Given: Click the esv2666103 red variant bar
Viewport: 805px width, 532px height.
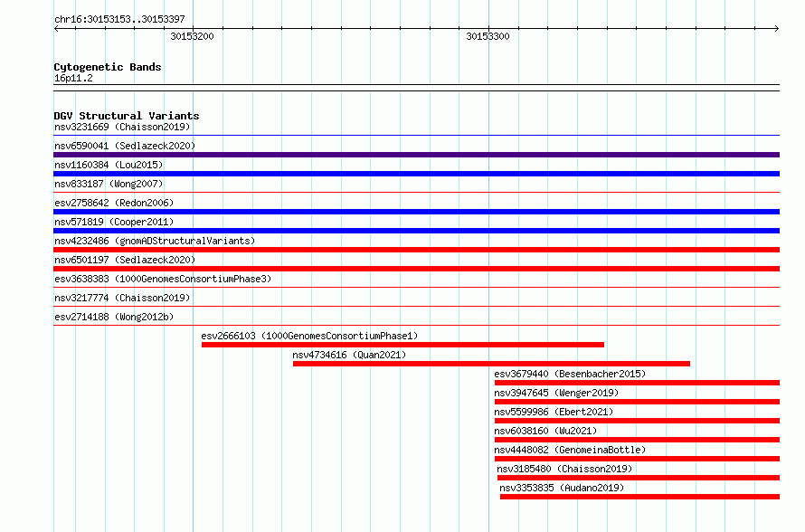Looking at the screenshot, I should [x=403, y=345].
